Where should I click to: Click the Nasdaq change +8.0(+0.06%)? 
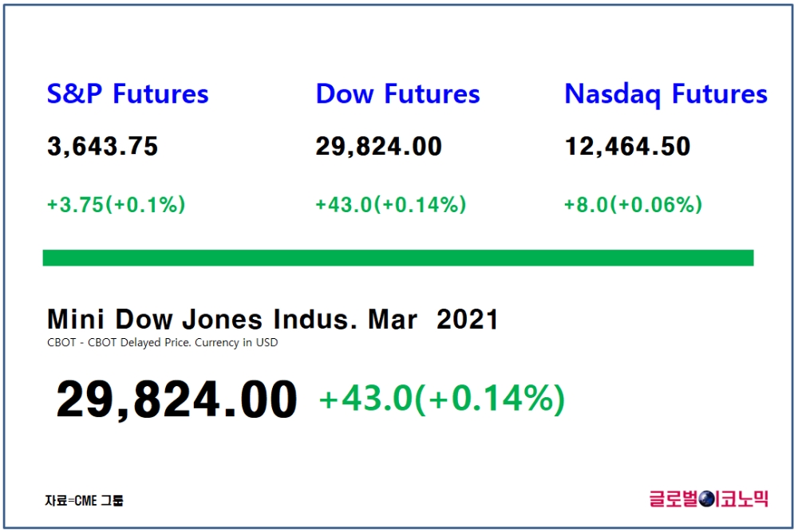point(633,204)
